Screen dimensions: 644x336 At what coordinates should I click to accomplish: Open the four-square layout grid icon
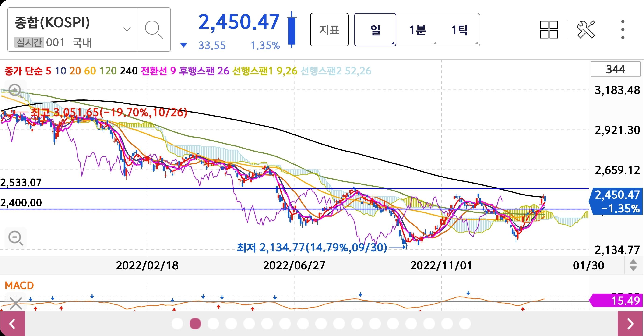pyautogui.click(x=549, y=29)
